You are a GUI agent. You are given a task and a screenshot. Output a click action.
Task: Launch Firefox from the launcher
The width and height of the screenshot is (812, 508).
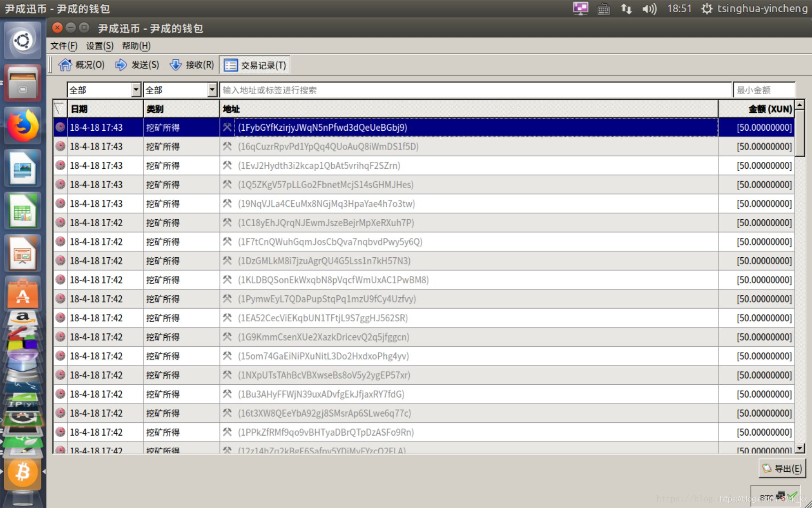click(x=23, y=125)
